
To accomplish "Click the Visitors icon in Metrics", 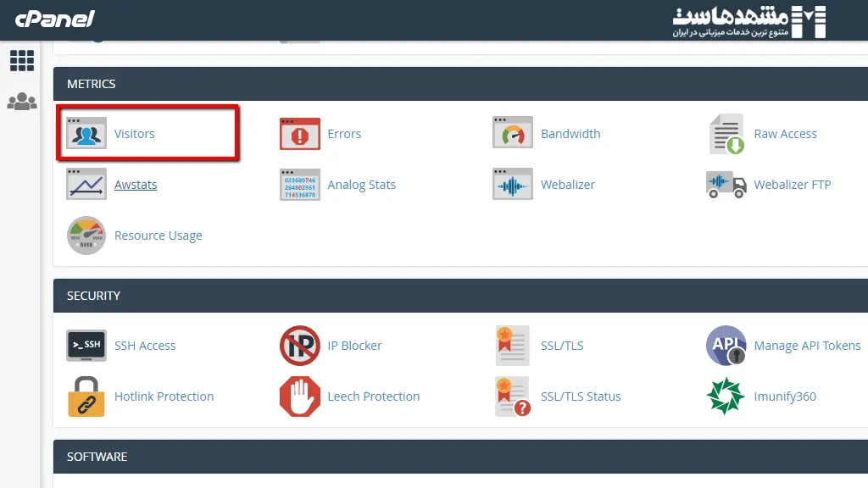I will coord(86,134).
